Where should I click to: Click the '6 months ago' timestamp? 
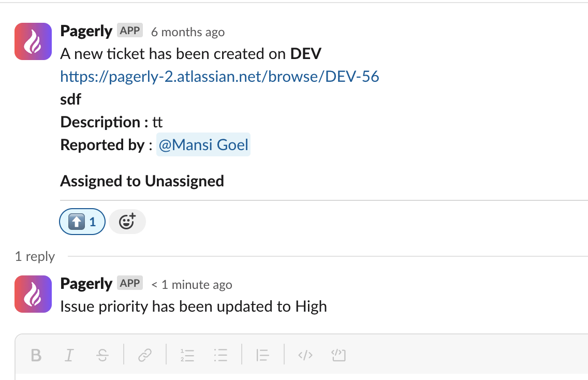(x=188, y=32)
